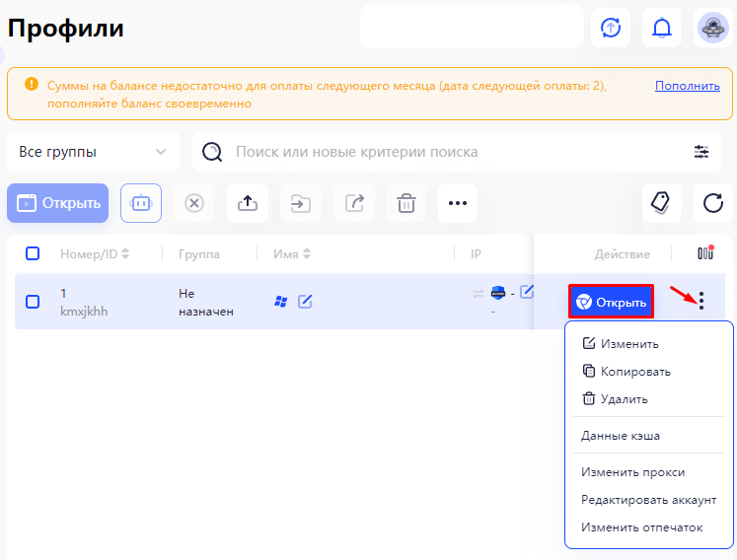
Task: Click Открыть for profile kmxjkhh
Action: (611, 302)
